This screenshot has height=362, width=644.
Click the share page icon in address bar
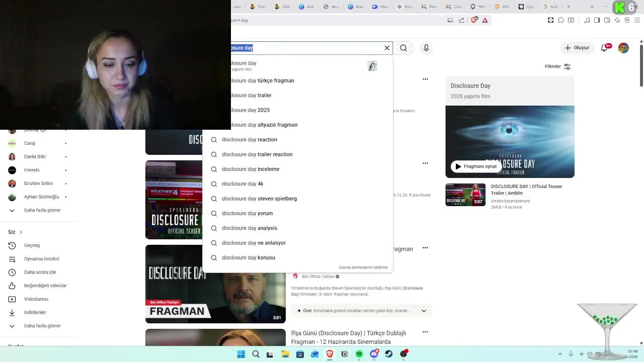coord(461,20)
